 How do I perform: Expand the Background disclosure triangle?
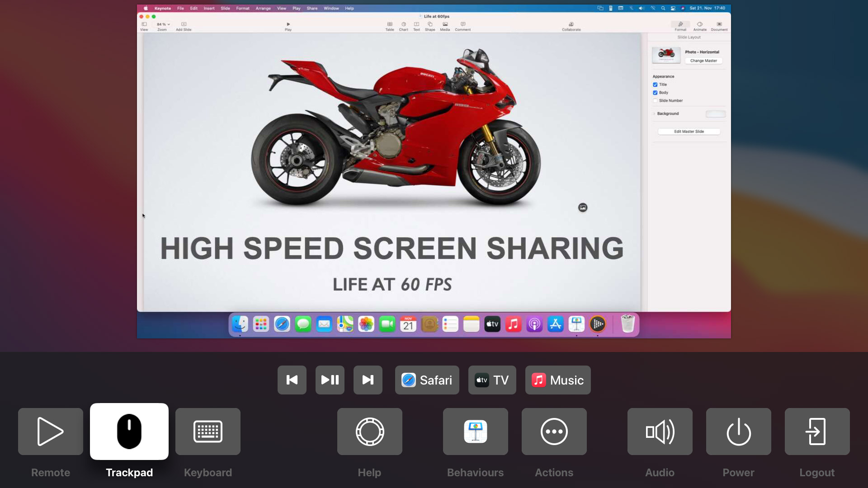654,114
